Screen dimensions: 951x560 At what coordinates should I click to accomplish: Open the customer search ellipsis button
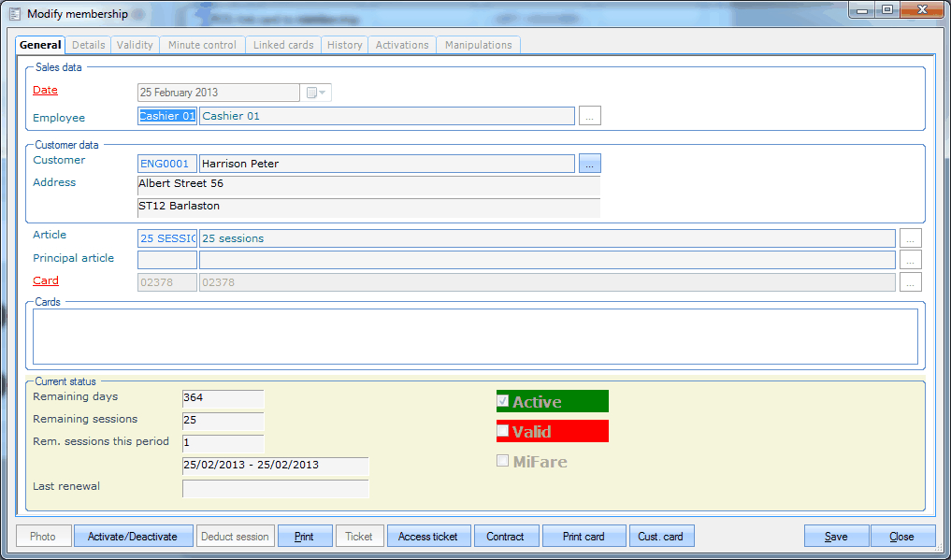590,163
